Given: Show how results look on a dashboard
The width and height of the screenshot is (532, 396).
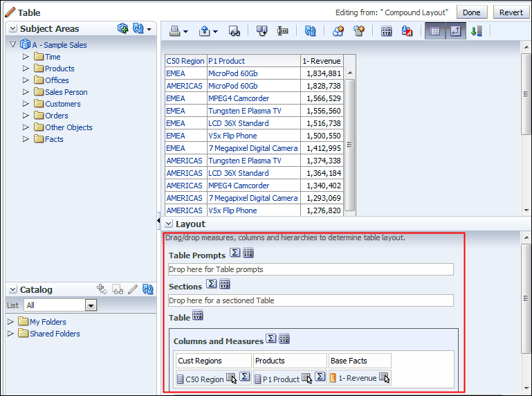Looking at the screenshot, I should click(x=235, y=31).
